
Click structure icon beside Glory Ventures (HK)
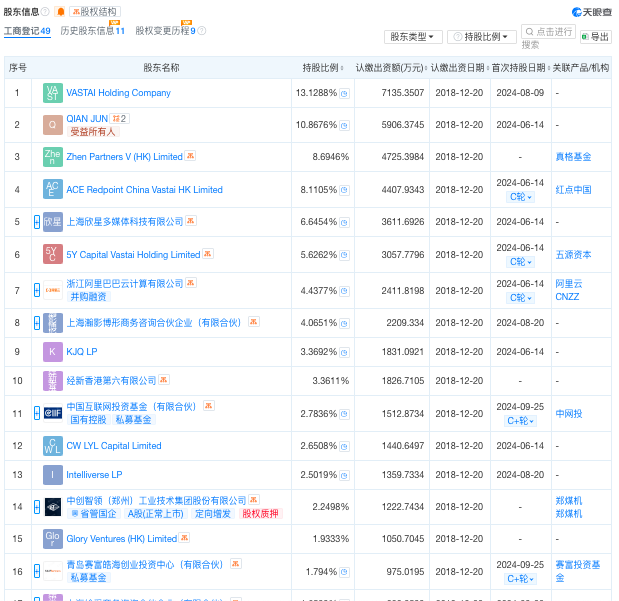pyautogui.click(x=184, y=537)
